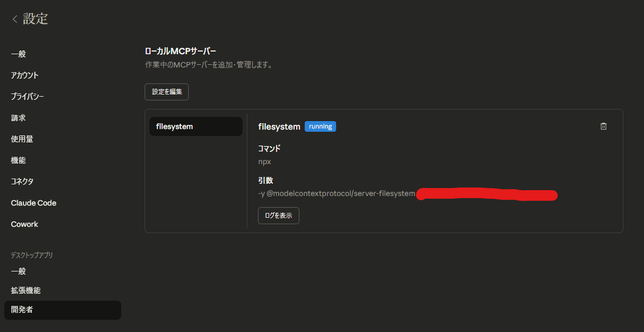This screenshot has width=644, height=332.
Task: Open the 設定を編集 button
Action: tap(166, 91)
